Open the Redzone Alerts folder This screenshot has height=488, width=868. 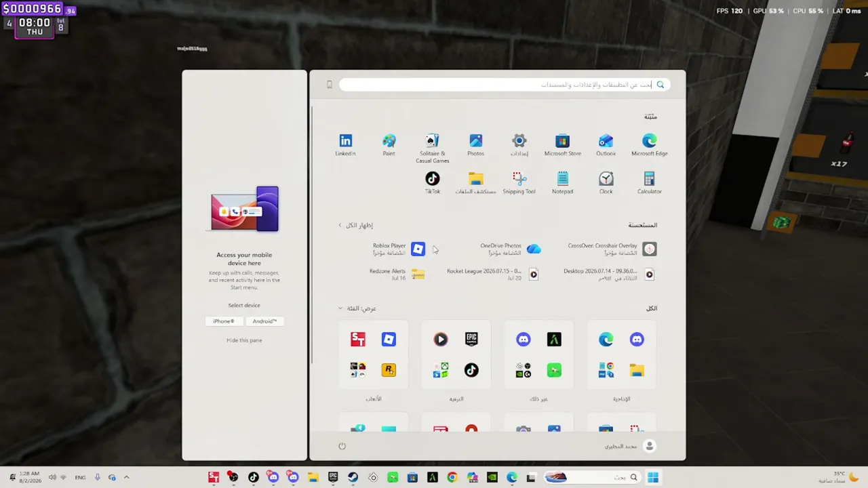pos(397,274)
